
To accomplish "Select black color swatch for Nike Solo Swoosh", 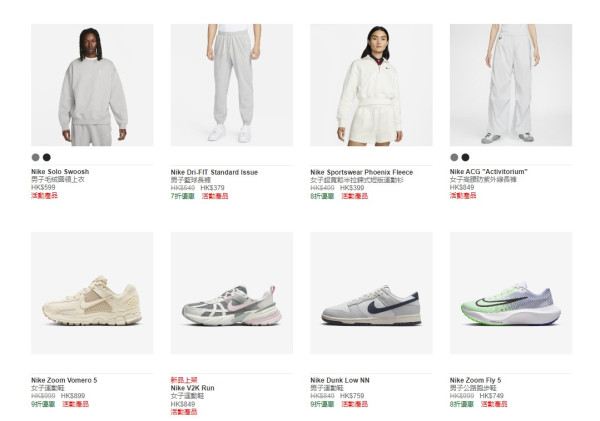I will [x=46, y=157].
